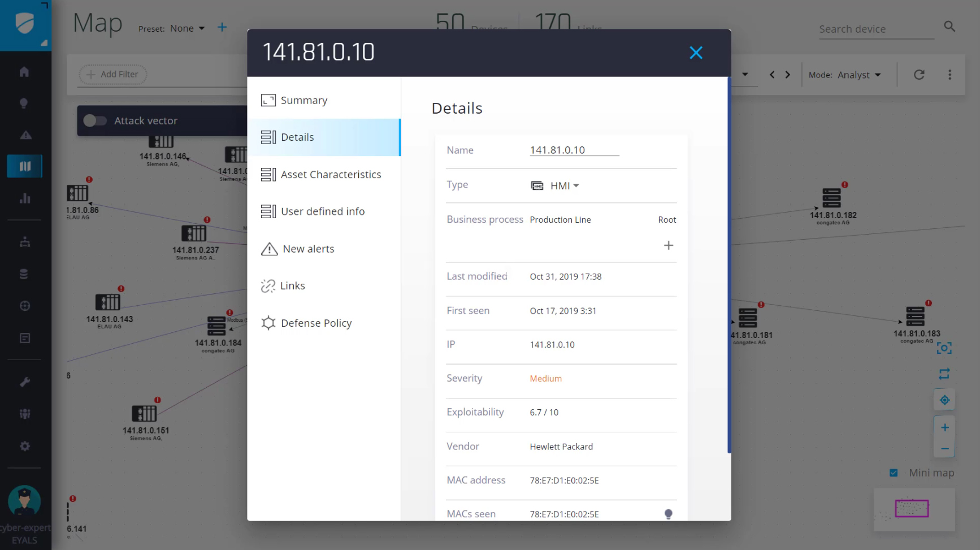Uncheck the Mini map checkbox

point(894,473)
